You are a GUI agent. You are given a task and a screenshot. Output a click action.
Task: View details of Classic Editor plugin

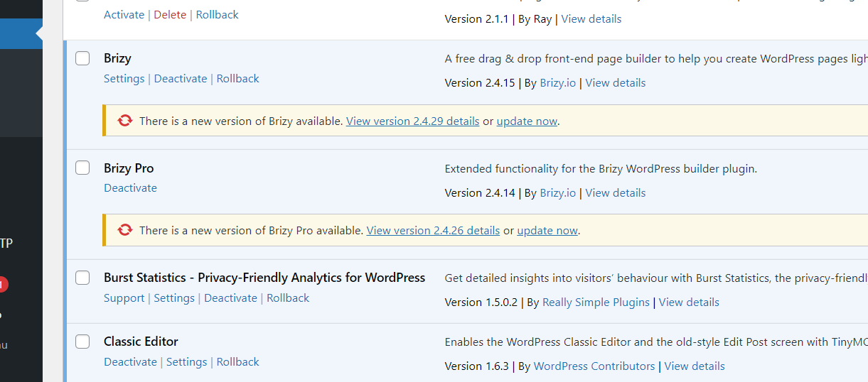click(x=695, y=366)
